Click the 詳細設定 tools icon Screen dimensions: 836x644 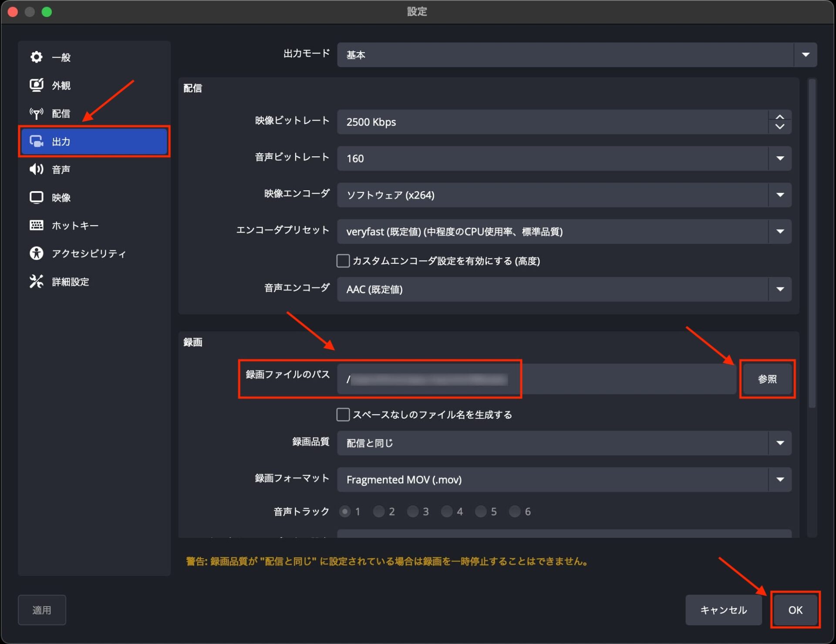point(37,282)
